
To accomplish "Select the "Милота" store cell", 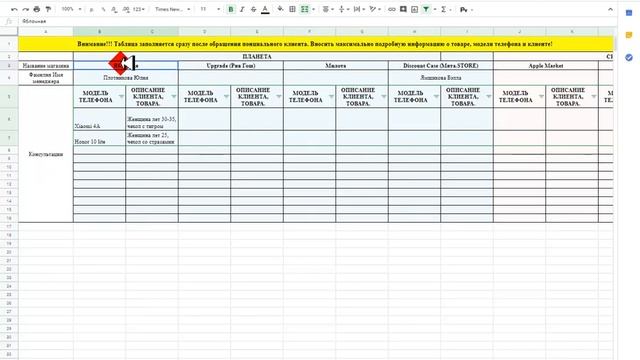I will click(336, 65).
